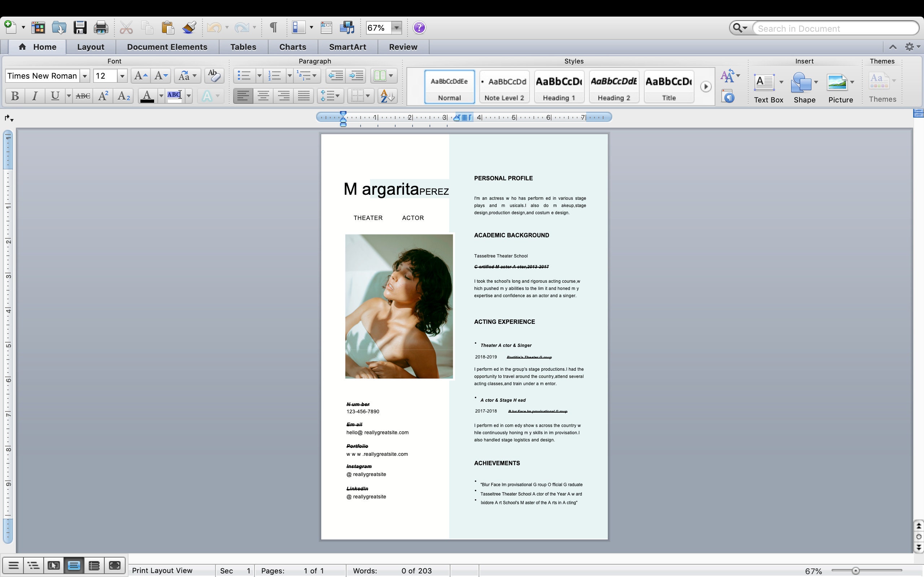Viewport: 924px width, 577px height.
Task: Open the font name dropdown
Action: click(x=84, y=76)
